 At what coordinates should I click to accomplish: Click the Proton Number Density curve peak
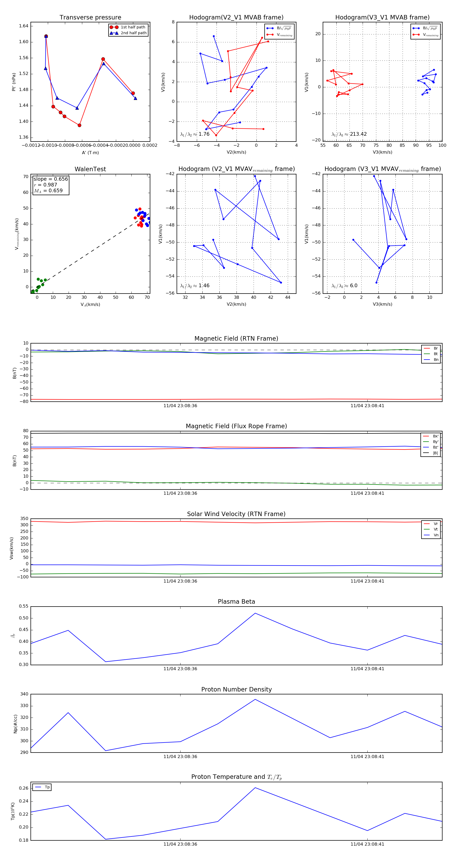click(255, 699)
